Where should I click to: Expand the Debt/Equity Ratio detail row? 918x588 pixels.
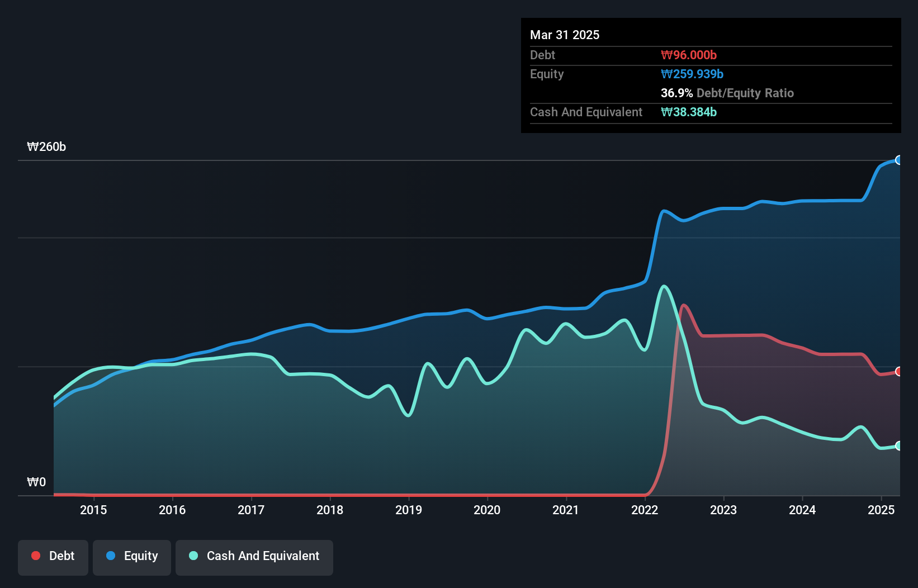tap(727, 93)
